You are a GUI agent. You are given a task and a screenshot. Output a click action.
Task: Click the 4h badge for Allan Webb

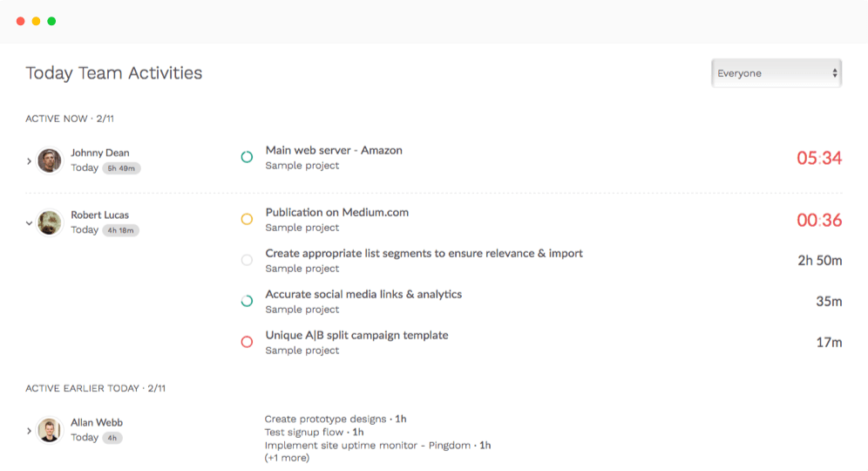pos(112,438)
